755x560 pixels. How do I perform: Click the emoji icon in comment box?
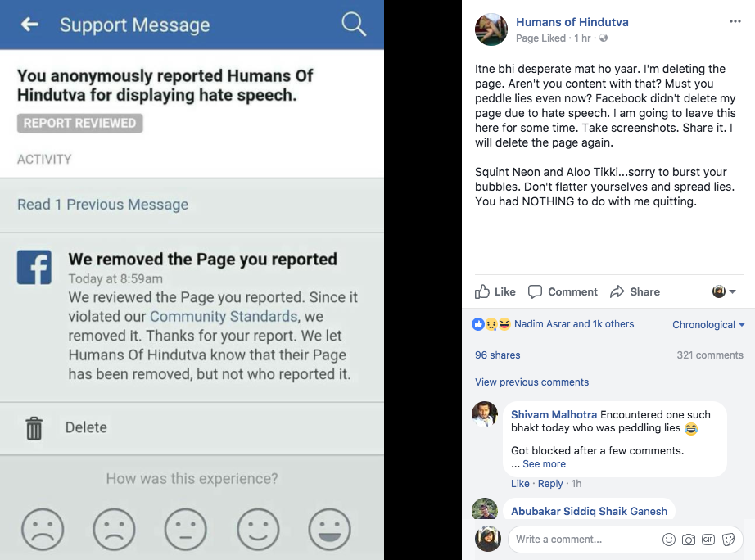(669, 540)
